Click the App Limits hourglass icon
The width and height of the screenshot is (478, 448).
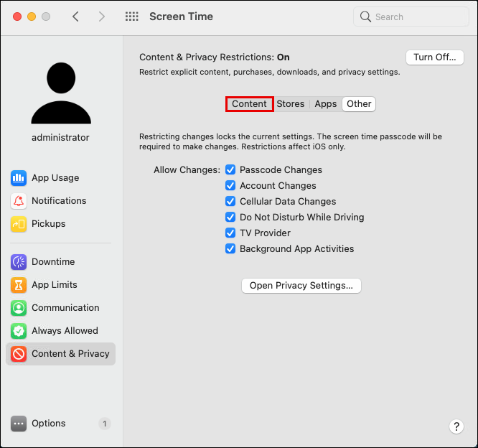point(19,285)
